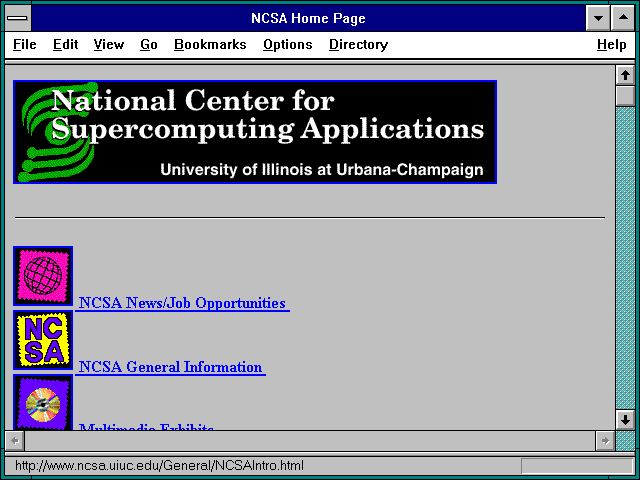Click the yellow NCSA logo icon

[x=43, y=340]
